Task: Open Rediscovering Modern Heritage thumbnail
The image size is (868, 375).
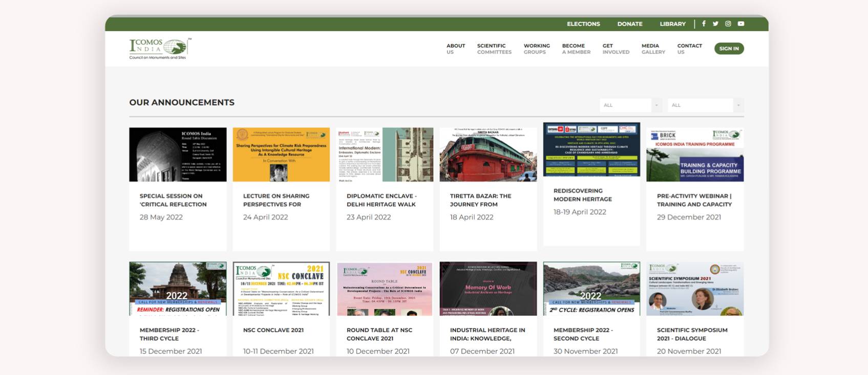Action: pos(591,149)
